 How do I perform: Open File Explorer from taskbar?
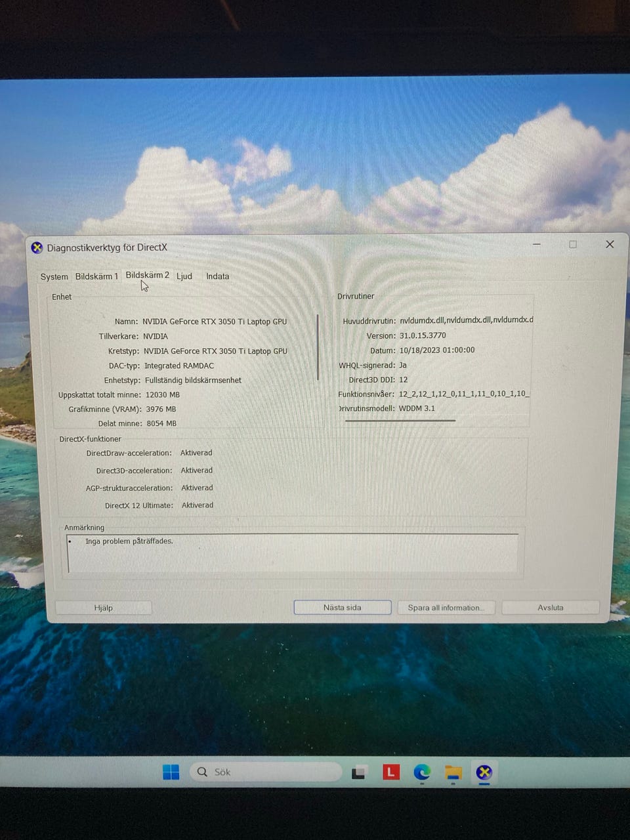453,772
